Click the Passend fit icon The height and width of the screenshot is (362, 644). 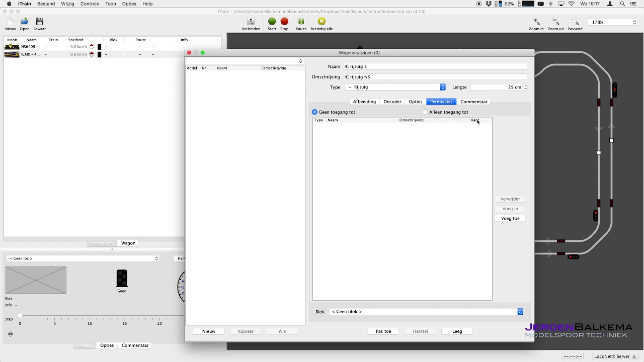click(575, 22)
